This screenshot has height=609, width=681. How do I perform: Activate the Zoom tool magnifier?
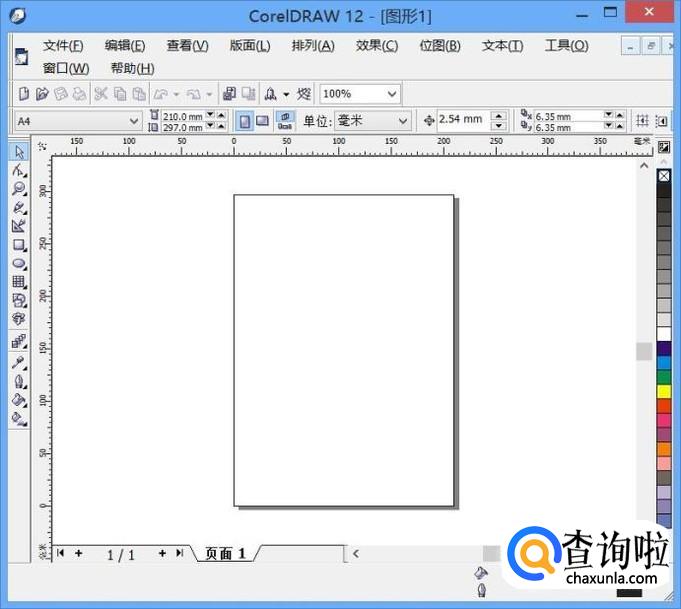point(19,189)
